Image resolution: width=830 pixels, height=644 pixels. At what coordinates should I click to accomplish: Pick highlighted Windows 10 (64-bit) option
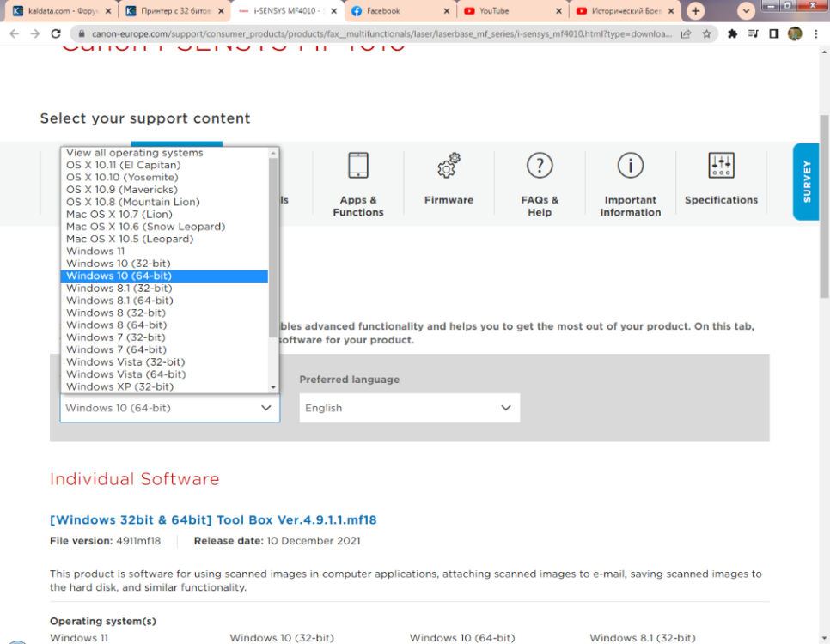[164, 276]
